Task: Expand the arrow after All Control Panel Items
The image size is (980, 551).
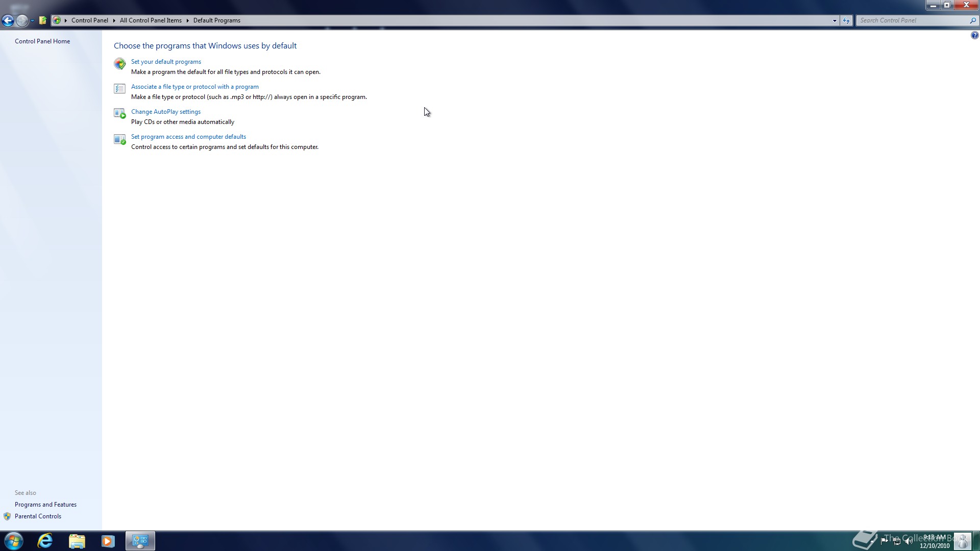Action: pos(187,20)
